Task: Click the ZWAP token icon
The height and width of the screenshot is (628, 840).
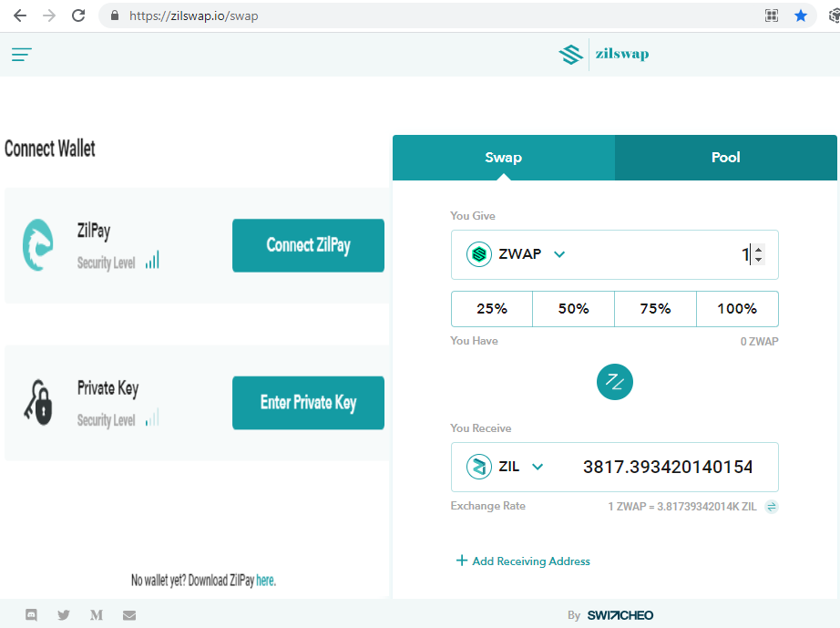Action: (x=479, y=254)
